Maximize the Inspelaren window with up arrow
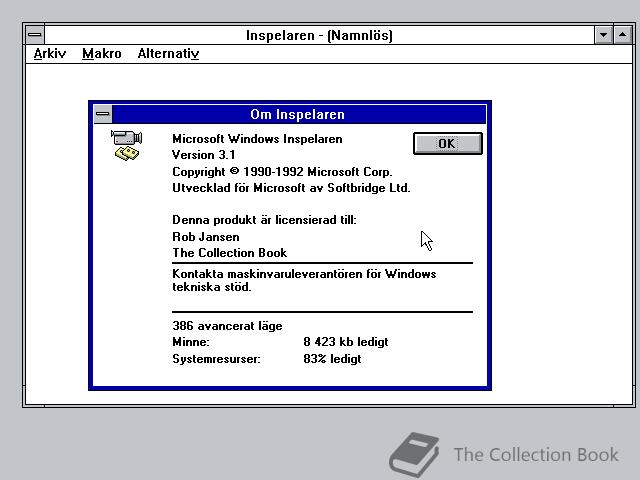Image resolution: width=640 pixels, height=480 pixels. (x=622, y=35)
